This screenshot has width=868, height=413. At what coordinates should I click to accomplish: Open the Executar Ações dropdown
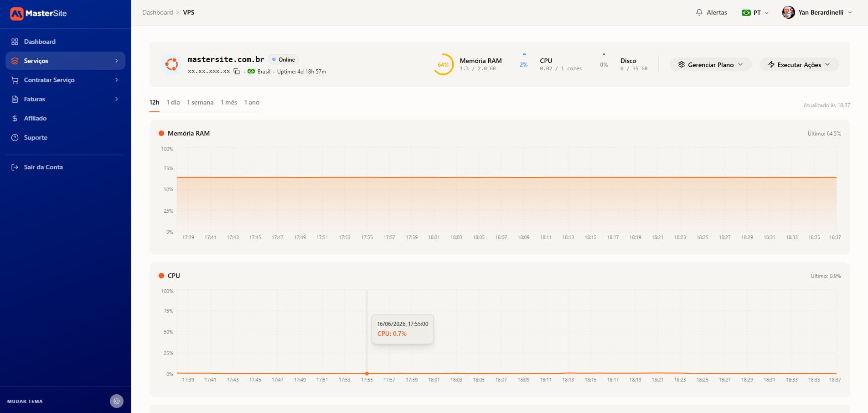coord(799,64)
